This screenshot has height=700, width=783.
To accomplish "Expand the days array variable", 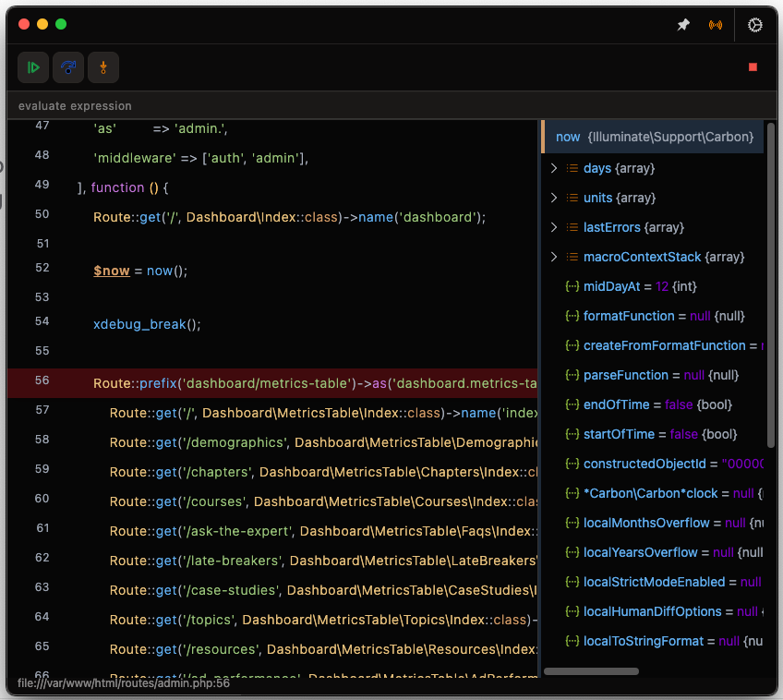I will (554, 168).
